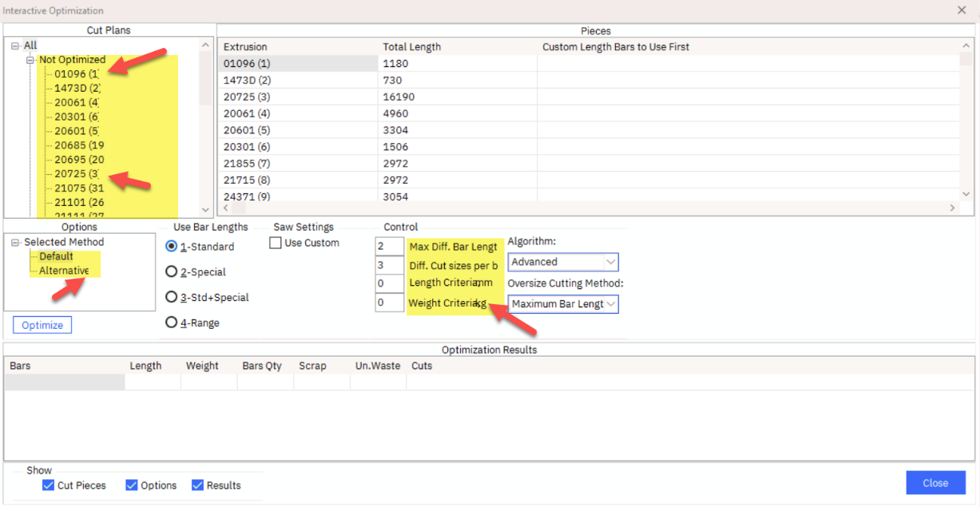Select cut plan 01096 in tree

pos(76,74)
